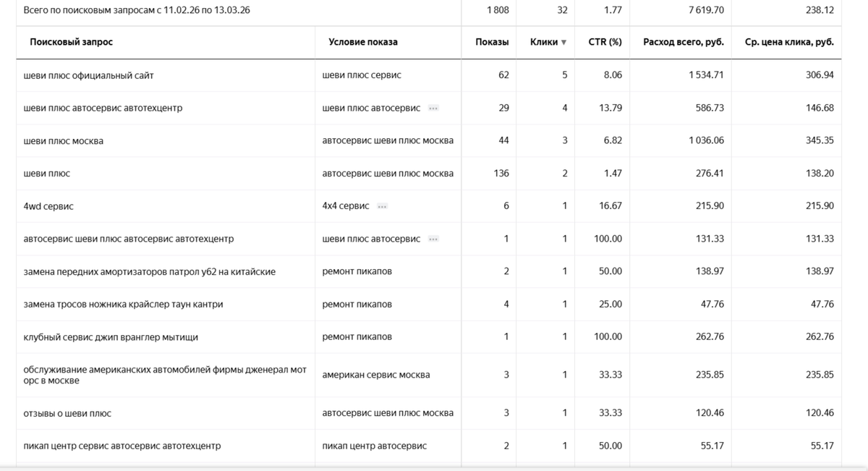The width and height of the screenshot is (868, 471).
Task: Click the Поисковый запрос column header
Action: [x=72, y=42]
